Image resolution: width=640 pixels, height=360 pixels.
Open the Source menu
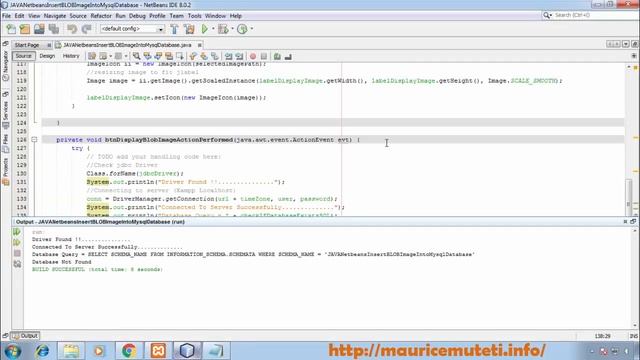tap(78, 16)
